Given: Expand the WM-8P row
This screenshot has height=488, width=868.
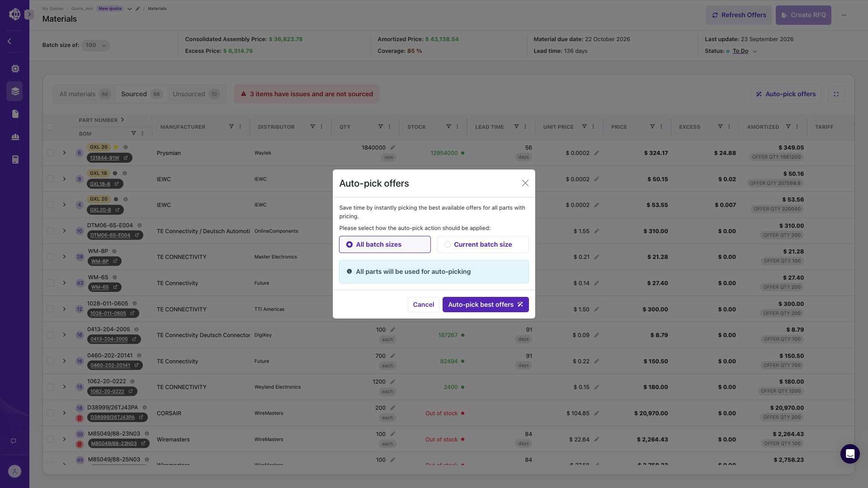Looking at the screenshot, I should pyautogui.click(x=64, y=257).
